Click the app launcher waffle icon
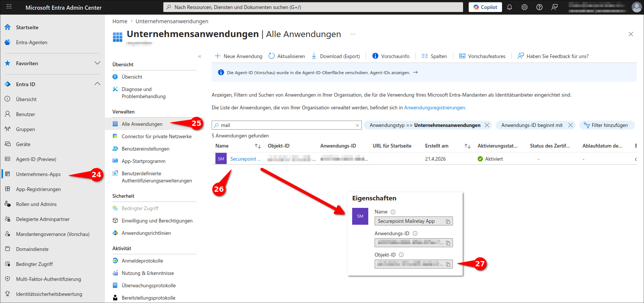 click(9, 7)
